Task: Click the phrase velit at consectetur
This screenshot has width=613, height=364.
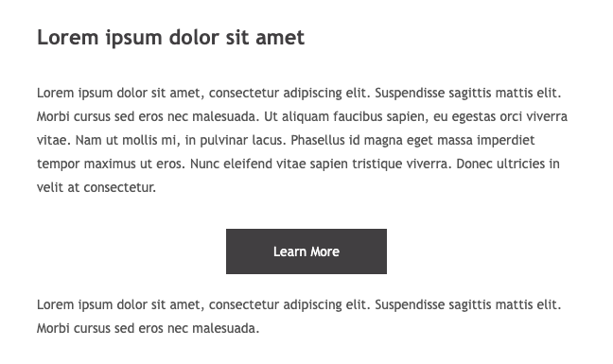Action: tap(96, 187)
